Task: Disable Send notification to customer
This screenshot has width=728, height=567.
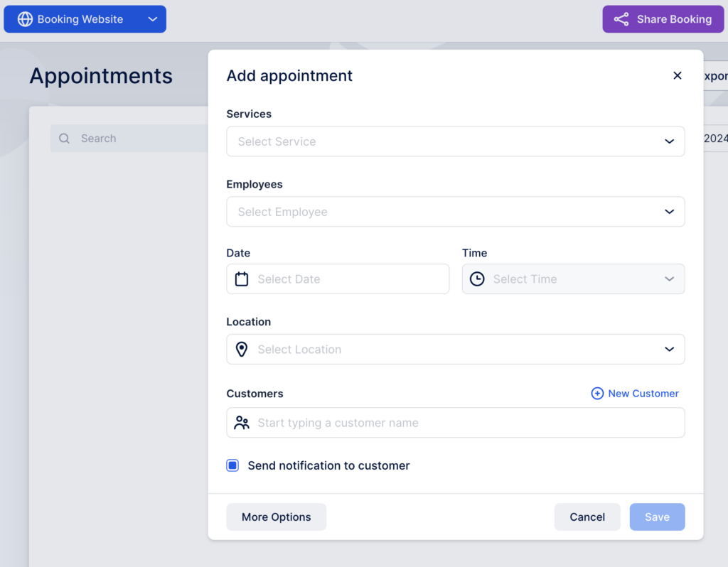Action: click(232, 465)
